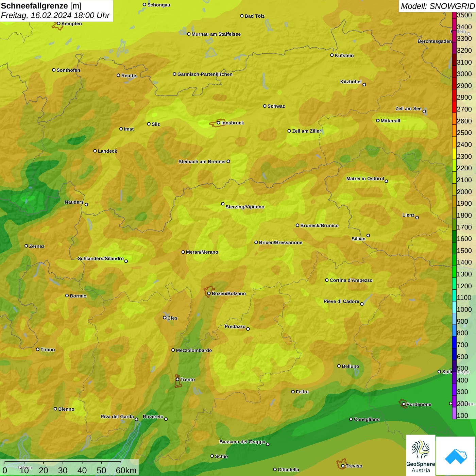This screenshot has width=476, height=476.
Task: Click the Trento city marker
Action: coord(177,379)
